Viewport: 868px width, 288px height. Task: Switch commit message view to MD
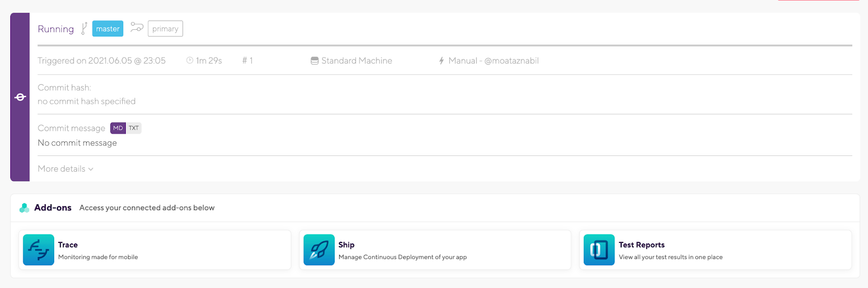tap(118, 128)
